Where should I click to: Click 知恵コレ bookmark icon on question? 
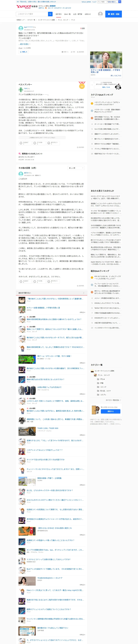click(x=65, y=52)
